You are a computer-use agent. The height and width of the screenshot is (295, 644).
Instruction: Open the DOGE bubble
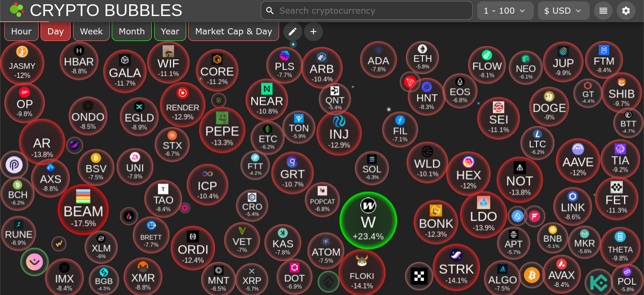[549, 107]
